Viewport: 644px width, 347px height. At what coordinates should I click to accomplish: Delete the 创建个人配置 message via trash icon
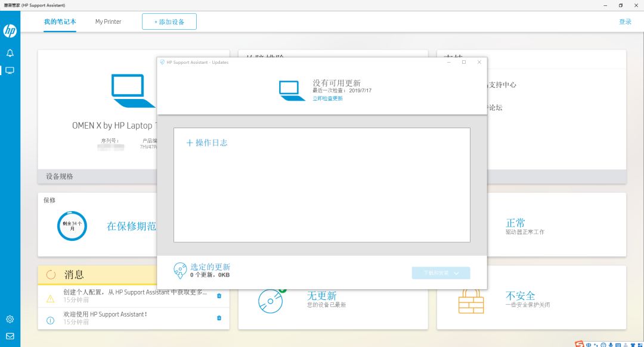[219, 296]
